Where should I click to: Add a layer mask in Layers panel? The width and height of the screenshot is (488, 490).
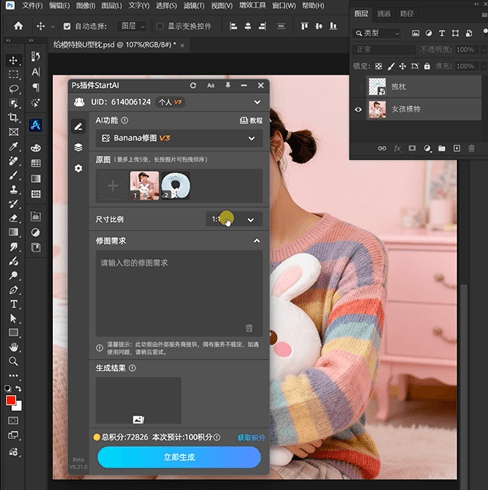point(412,148)
